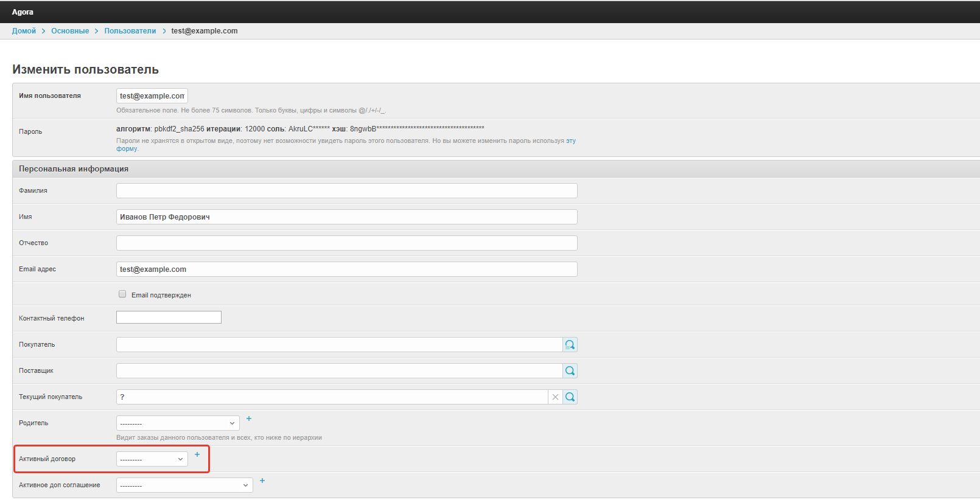The height and width of the screenshot is (500, 980).
Task: Open lookup for Текущий покупатель field
Action: (x=570, y=397)
